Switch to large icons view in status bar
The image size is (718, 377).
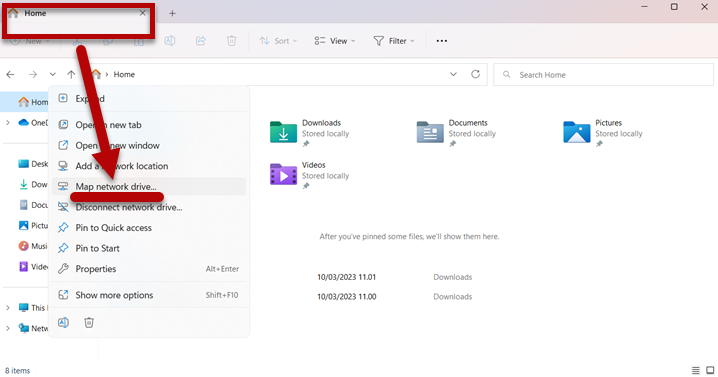point(710,370)
